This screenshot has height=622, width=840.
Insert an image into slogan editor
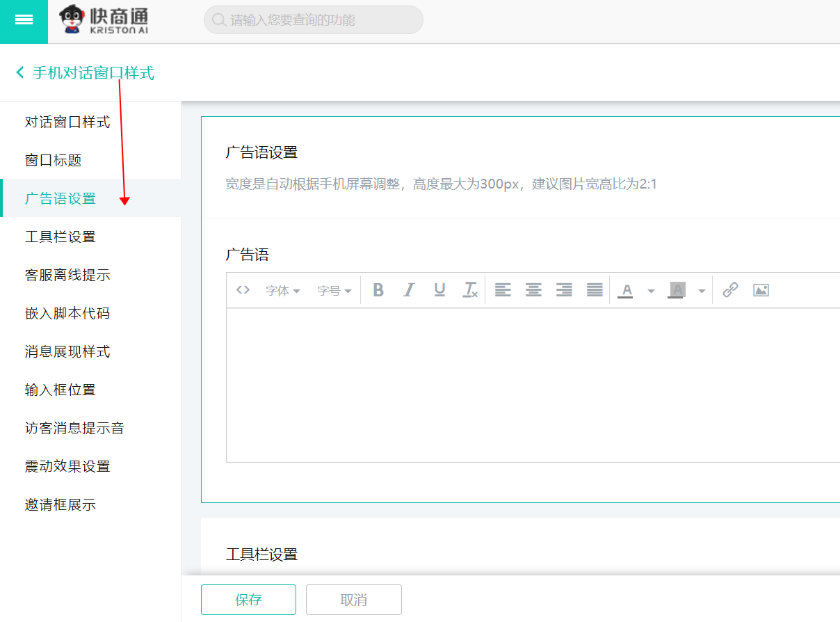tap(761, 290)
